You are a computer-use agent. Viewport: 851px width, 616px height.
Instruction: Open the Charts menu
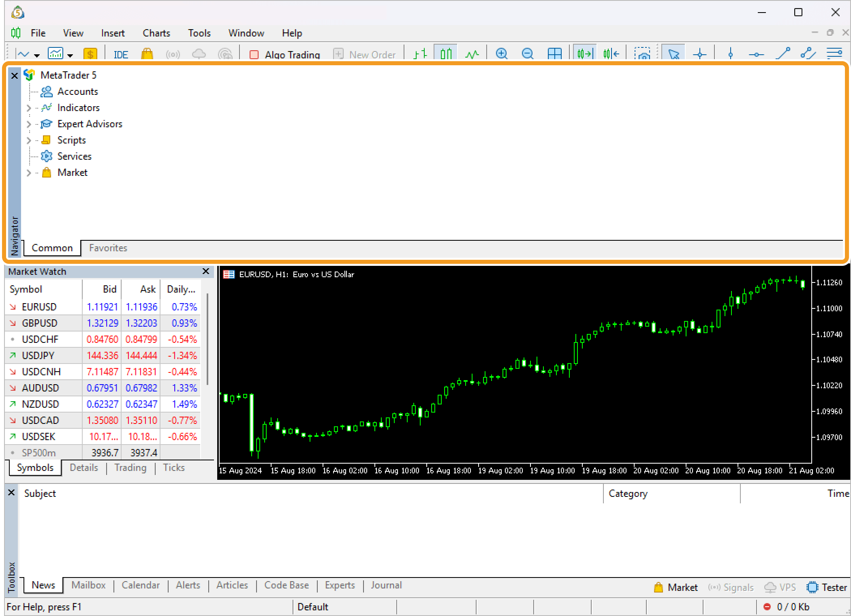tap(156, 33)
